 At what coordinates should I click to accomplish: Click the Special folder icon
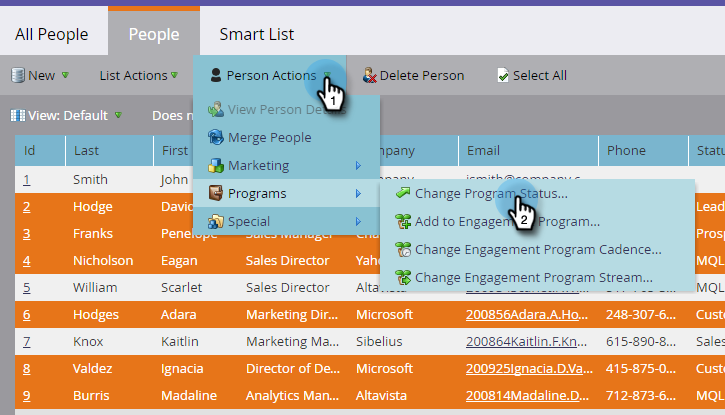click(215, 221)
